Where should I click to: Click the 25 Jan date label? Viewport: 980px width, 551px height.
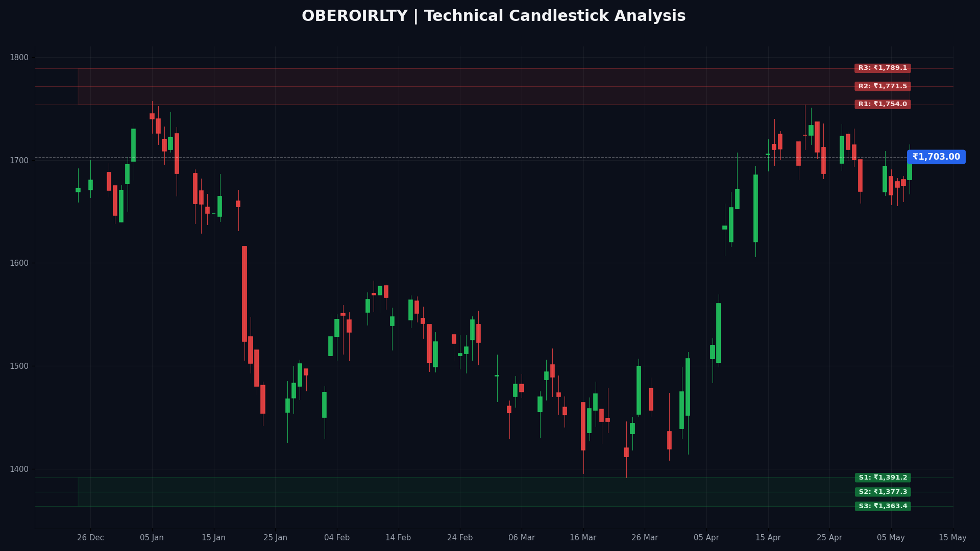coord(275,538)
